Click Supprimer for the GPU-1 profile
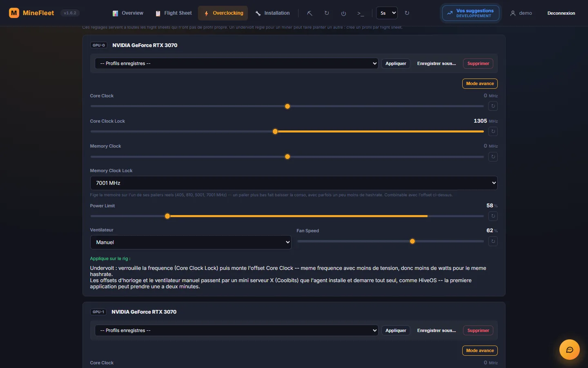588x368 pixels. pos(478,330)
